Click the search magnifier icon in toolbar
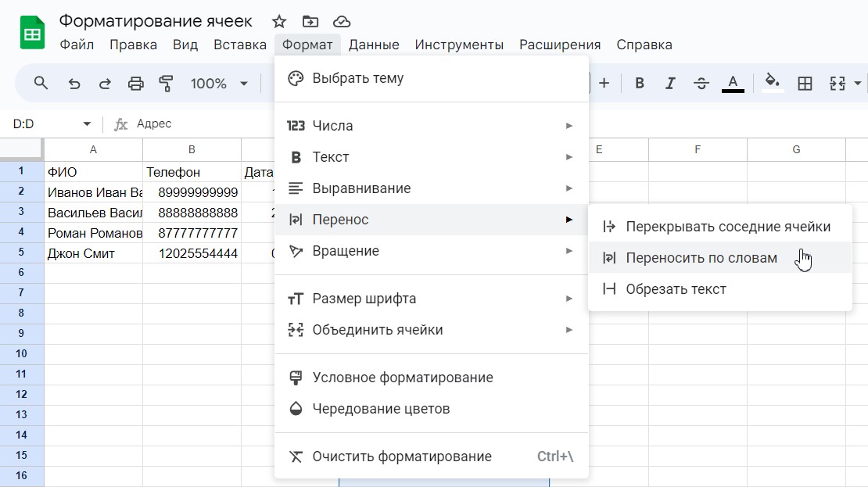The width and height of the screenshot is (868, 487). [41, 83]
